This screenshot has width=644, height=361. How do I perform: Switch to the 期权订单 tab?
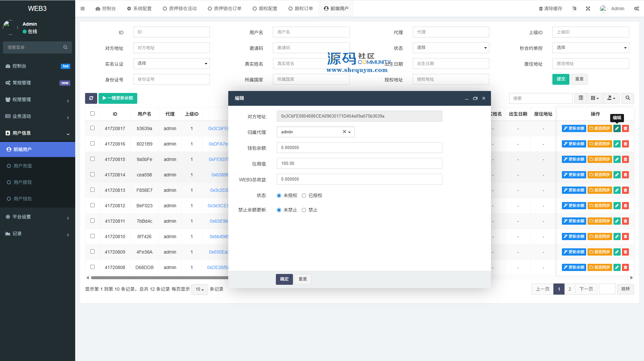pyautogui.click(x=300, y=9)
